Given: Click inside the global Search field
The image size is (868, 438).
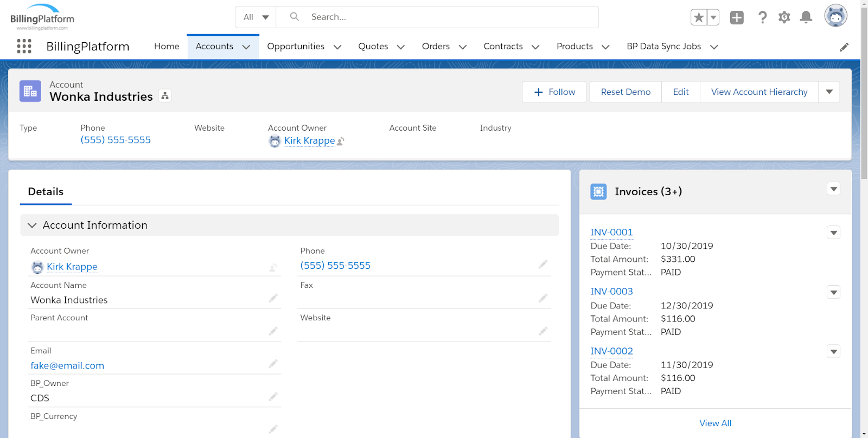Looking at the screenshot, I should (x=437, y=17).
